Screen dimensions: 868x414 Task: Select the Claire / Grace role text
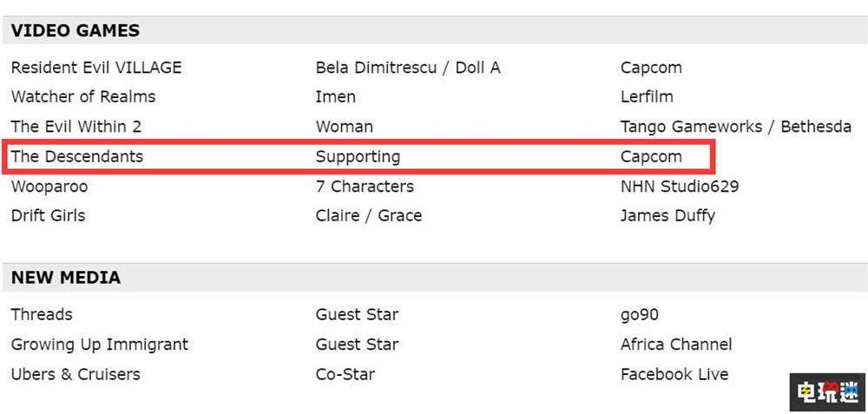pos(369,215)
